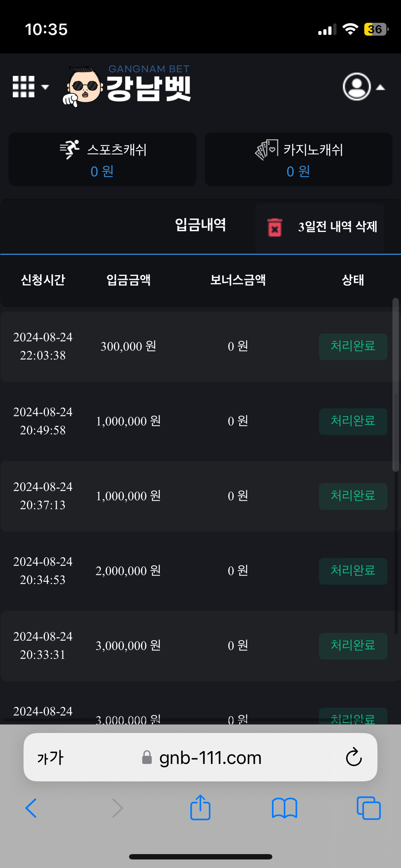401x868 pixels.
Task: Open the user profile icon
Action: point(356,87)
